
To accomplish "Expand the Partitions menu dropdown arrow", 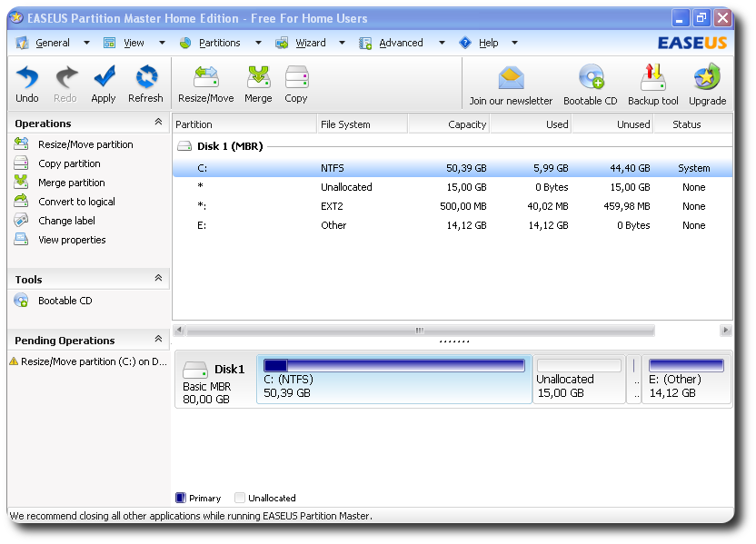I will point(258,43).
